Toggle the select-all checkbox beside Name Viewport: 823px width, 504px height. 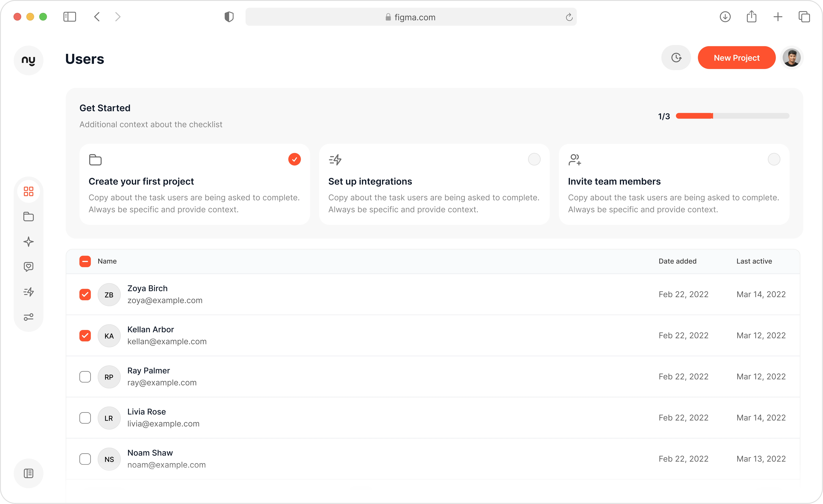pyautogui.click(x=85, y=261)
